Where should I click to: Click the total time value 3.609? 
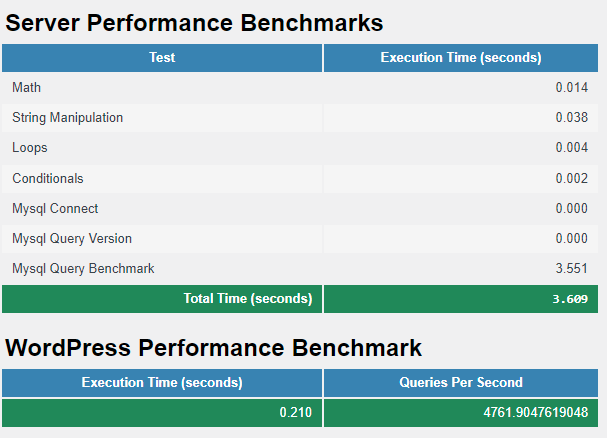tap(570, 299)
